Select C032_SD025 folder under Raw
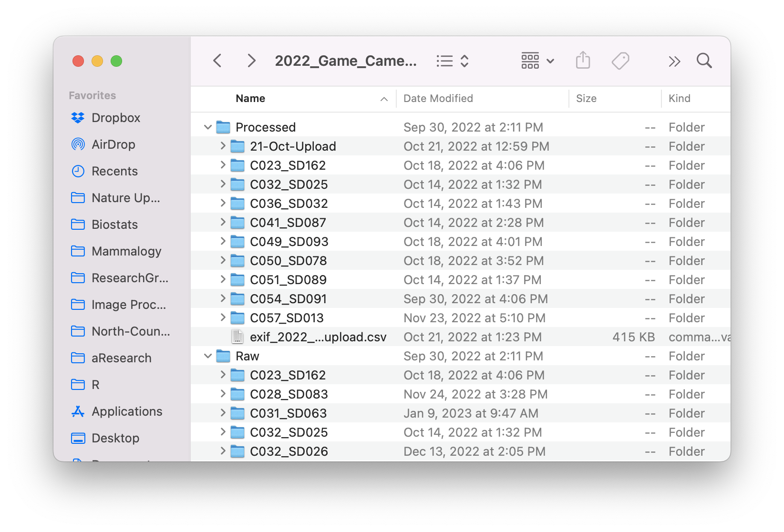784x532 pixels. tap(461, 432)
